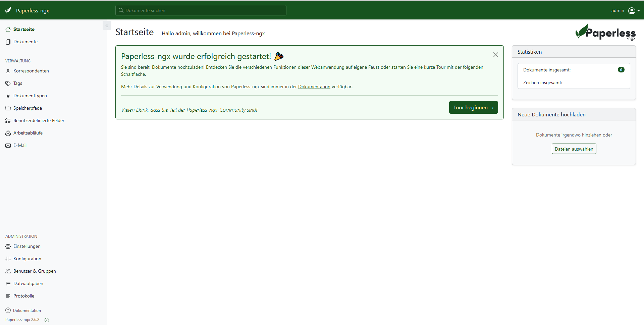Open the admin user dropdown menu
Image resolution: width=644 pixels, height=325 pixels.
[634, 11]
